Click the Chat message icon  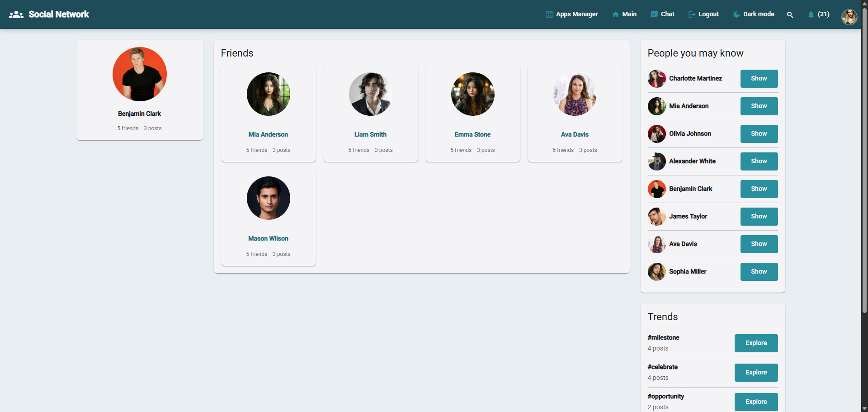[x=654, y=14]
